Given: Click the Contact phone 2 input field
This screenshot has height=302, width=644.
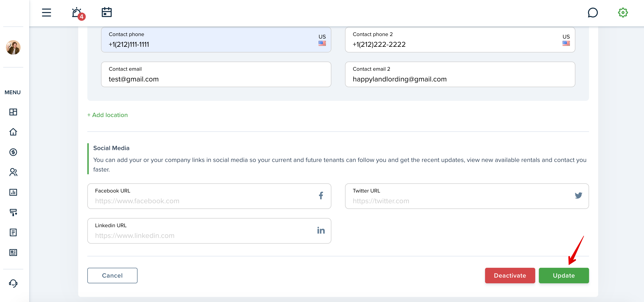Looking at the screenshot, I should click(x=460, y=40).
